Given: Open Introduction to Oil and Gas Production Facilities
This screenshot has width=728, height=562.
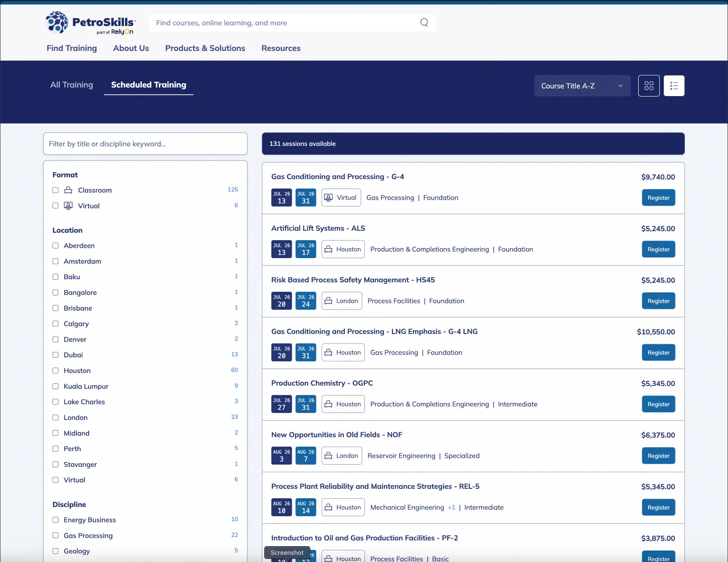Looking at the screenshot, I should (364, 538).
